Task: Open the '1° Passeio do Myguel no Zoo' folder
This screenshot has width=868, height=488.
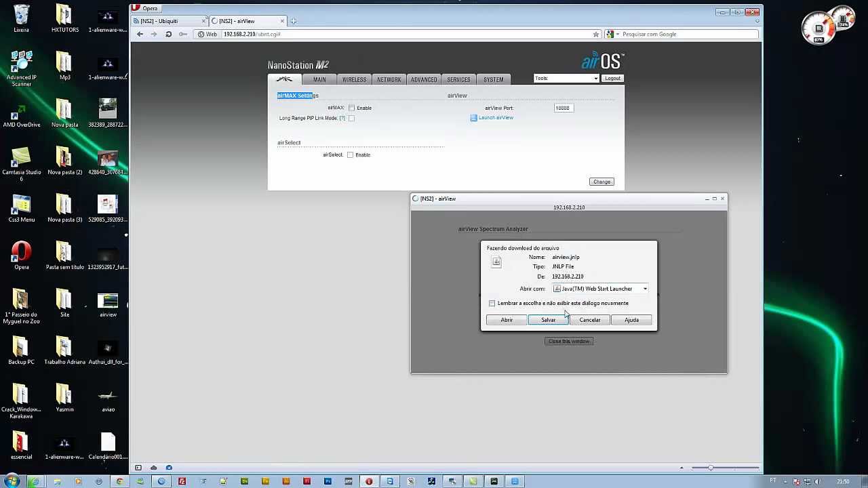Action: (x=21, y=306)
